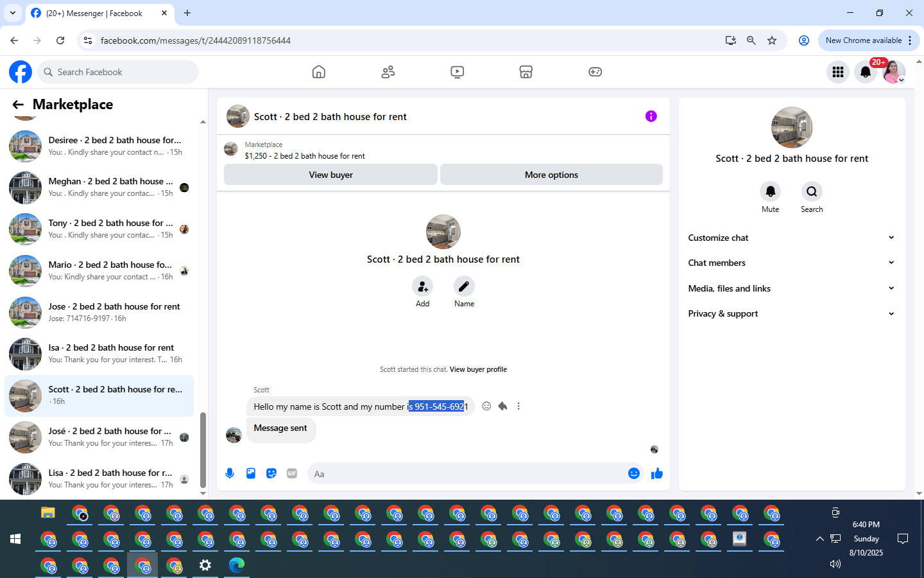Open File Explorer from taskbar
This screenshot has height=578, width=924.
[x=48, y=512]
